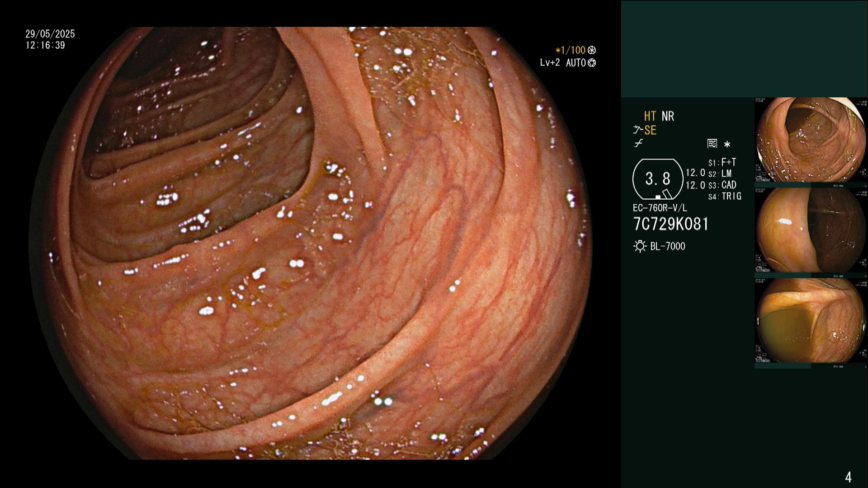Click the S3: CAD switch assignment
This screenshot has width=868, height=488.
click(722, 185)
